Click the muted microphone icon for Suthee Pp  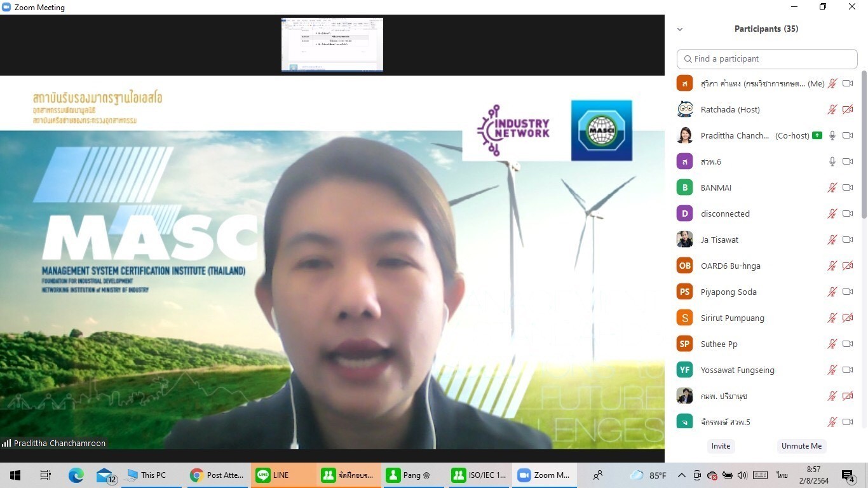coord(832,344)
